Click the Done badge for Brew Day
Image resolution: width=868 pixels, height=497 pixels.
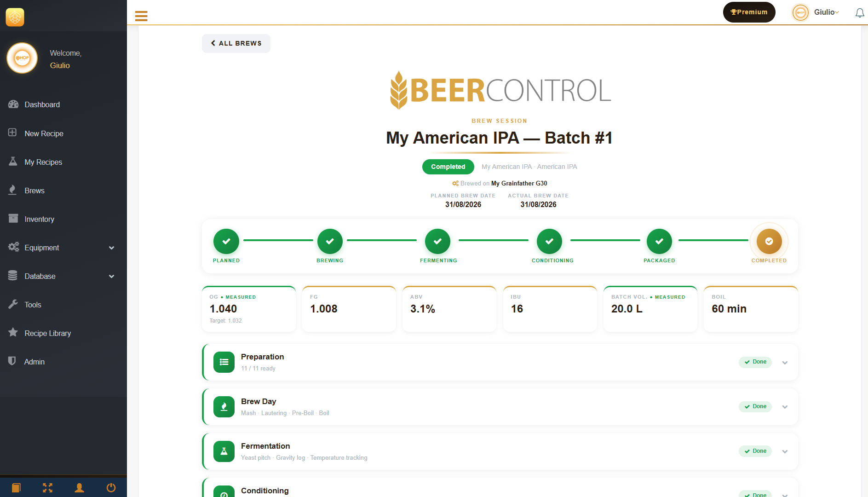coord(755,407)
